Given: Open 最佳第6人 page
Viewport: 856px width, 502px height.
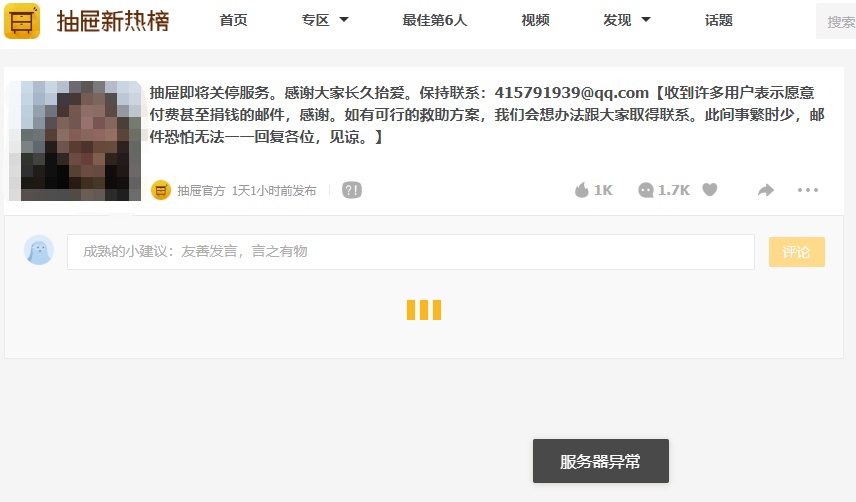Looking at the screenshot, I should [x=435, y=20].
